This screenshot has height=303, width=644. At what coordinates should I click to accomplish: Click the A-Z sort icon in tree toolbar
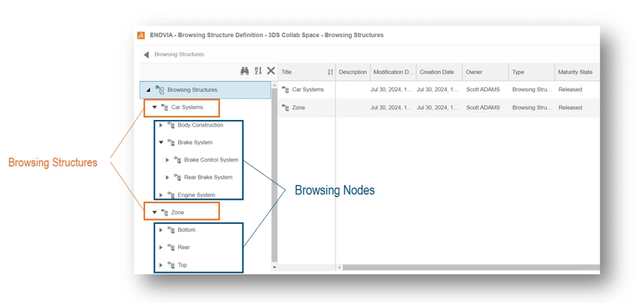click(258, 71)
